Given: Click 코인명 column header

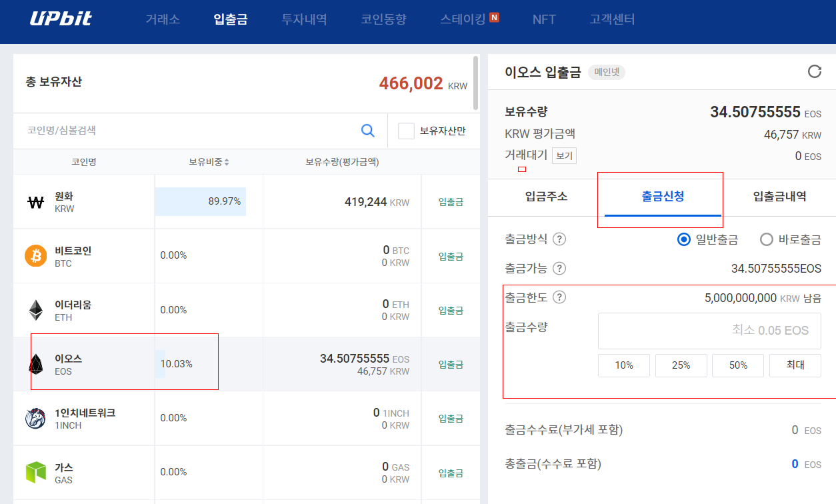Looking at the screenshot, I should (x=84, y=162).
